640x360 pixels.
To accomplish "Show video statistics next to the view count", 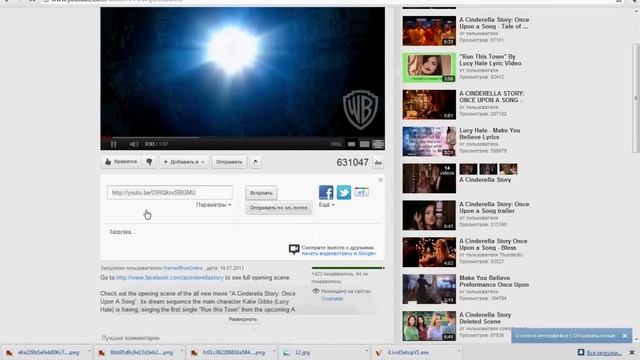I will (378, 162).
